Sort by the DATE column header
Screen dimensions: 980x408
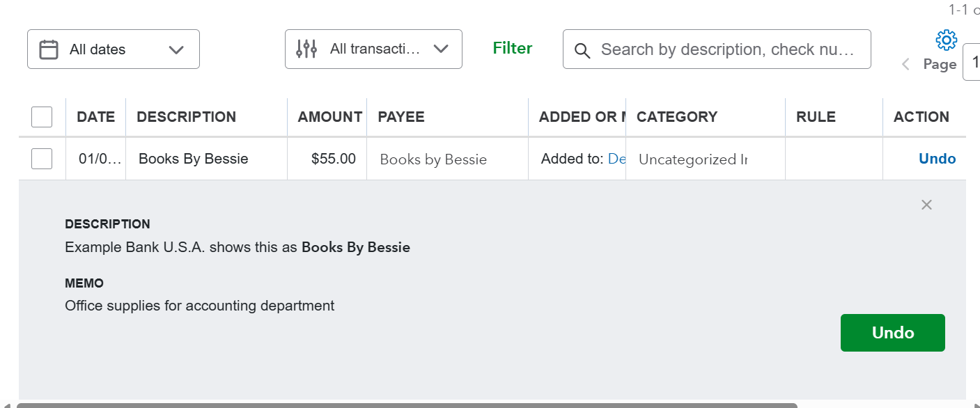point(95,117)
